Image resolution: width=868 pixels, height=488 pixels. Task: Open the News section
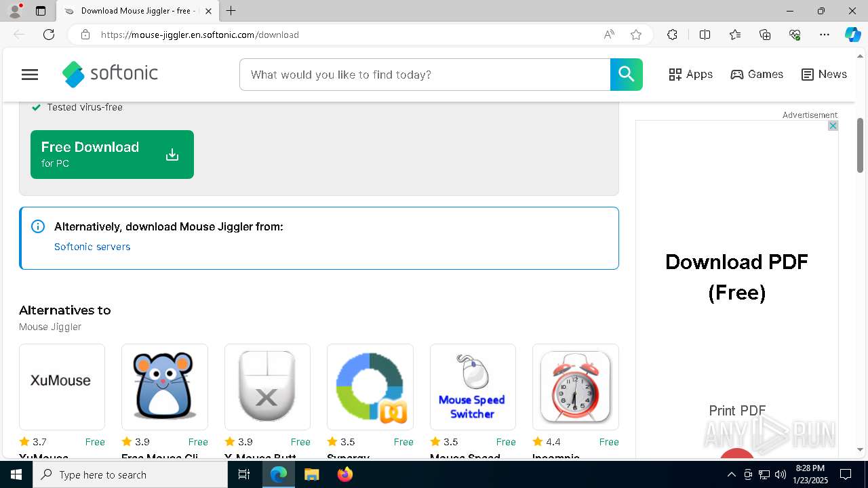[824, 75]
